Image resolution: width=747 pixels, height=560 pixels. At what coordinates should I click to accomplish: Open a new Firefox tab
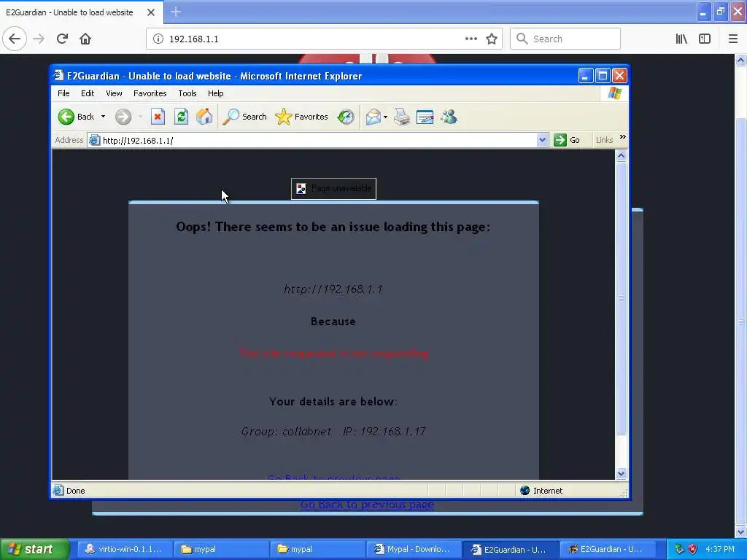(x=176, y=12)
